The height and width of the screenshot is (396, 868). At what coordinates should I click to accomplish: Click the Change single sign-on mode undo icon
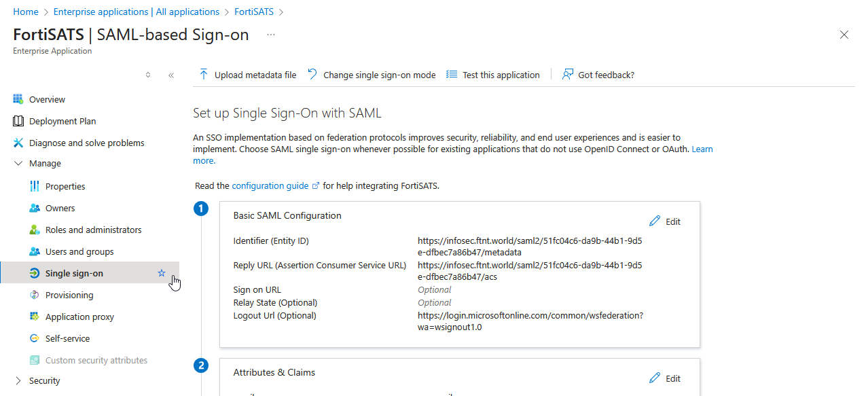(312, 75)
